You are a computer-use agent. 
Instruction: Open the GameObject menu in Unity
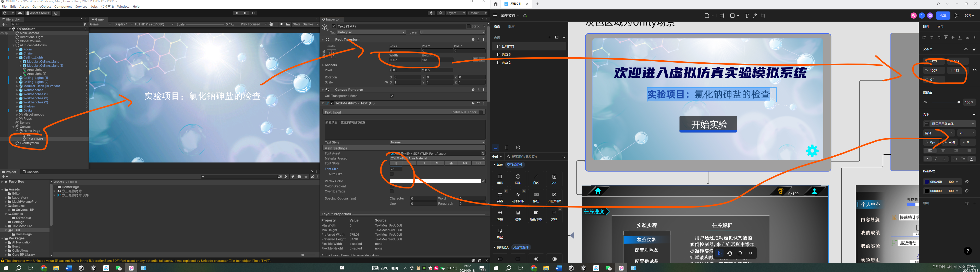(41, 6)
